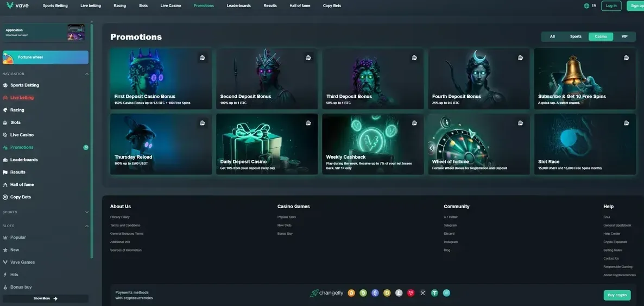Open the Thursday Reload promotion card
The width and height of the screenshot is (644, 306).
(161, 144)
